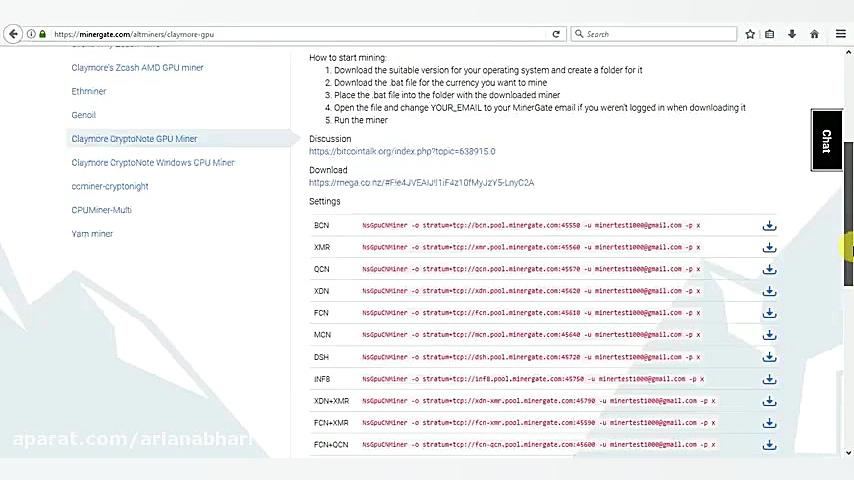Viewport: 854px width, 480px height.
Task: Open Claymore's Zcash AMD GPU miner page
Action: (137, 68)
